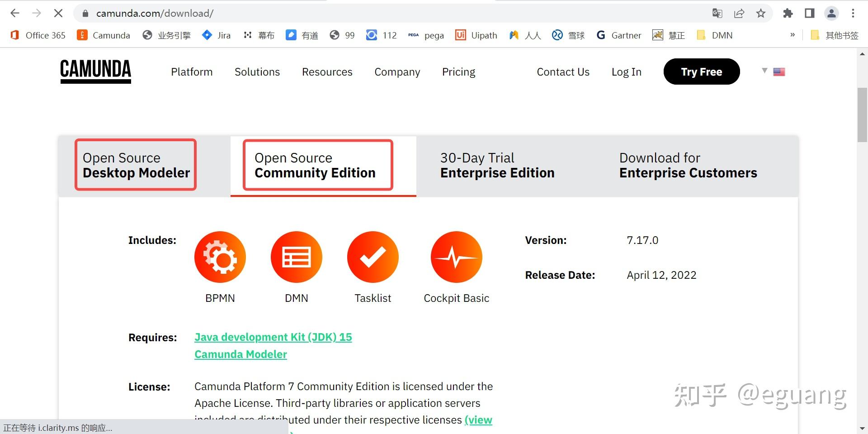Click the Try Free button
The image size is (868, 434).
[701, 72]
